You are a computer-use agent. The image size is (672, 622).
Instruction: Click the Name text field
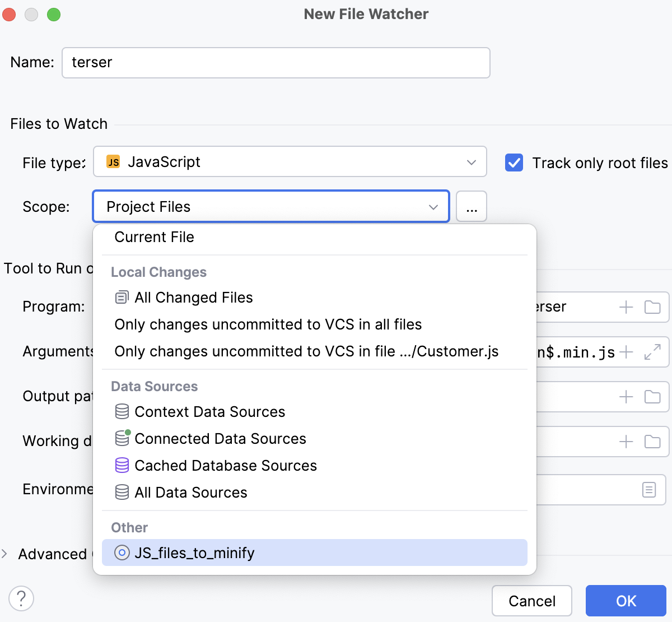[x=276, y=62]
